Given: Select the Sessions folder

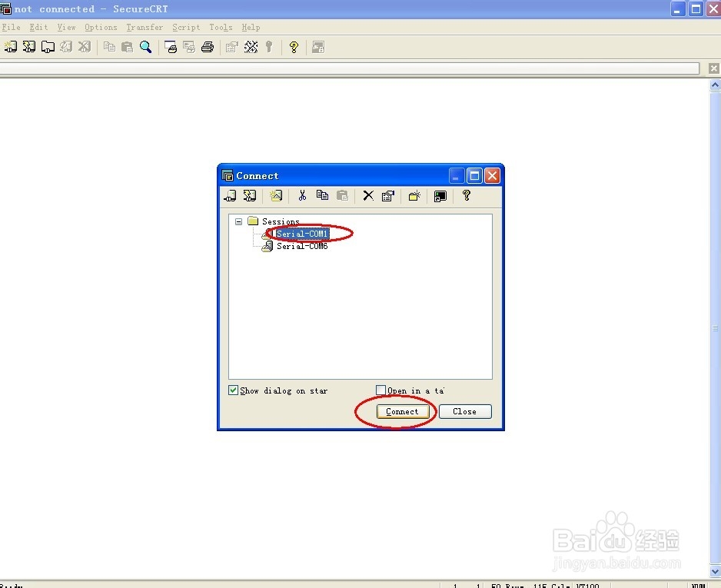Looking at the screenshot, I should click(x=281, y=221).
